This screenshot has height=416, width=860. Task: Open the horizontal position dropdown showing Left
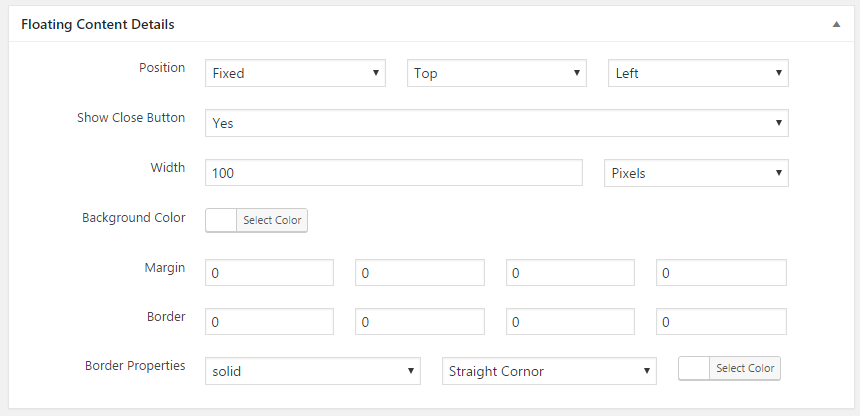click(x=698, y=73)
